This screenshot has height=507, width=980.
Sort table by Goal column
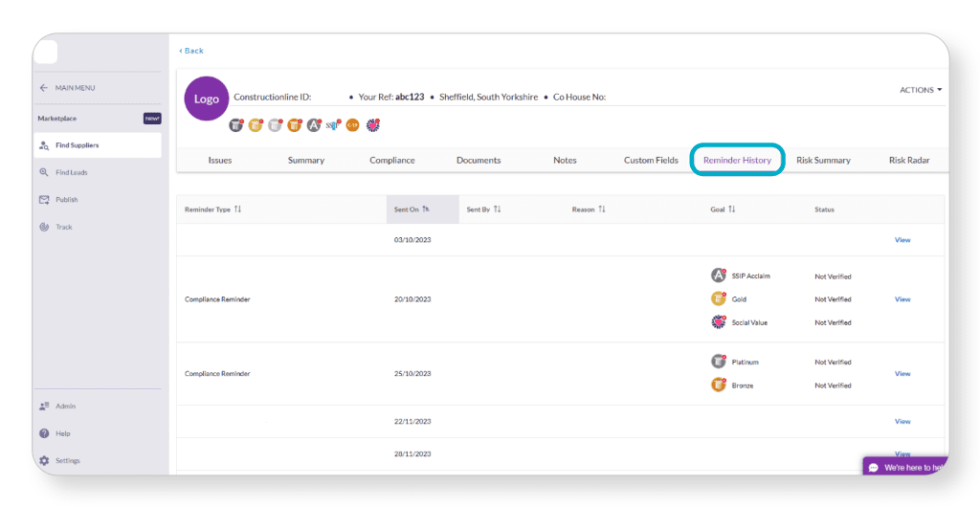731,209
